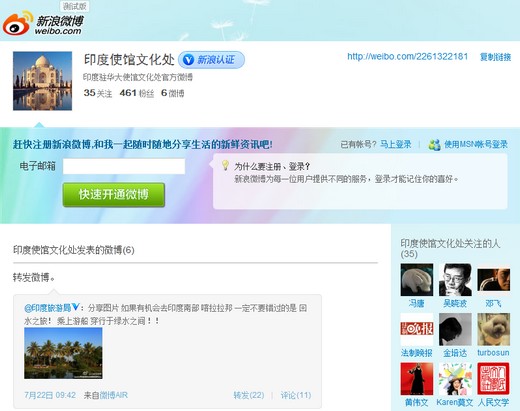
Task: View the 461 粉丝 followers count
Action: [137, 93]
